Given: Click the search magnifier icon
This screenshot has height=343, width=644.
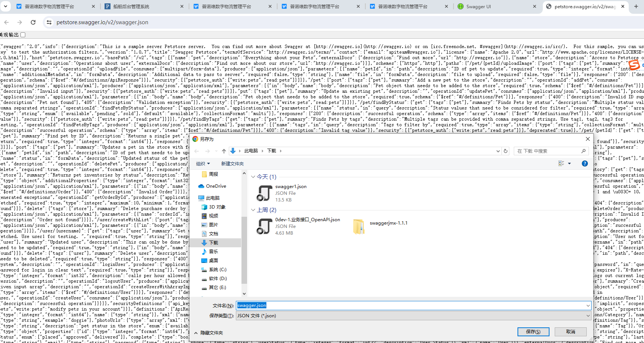Looking at the screenshot, I should (583, 151).
